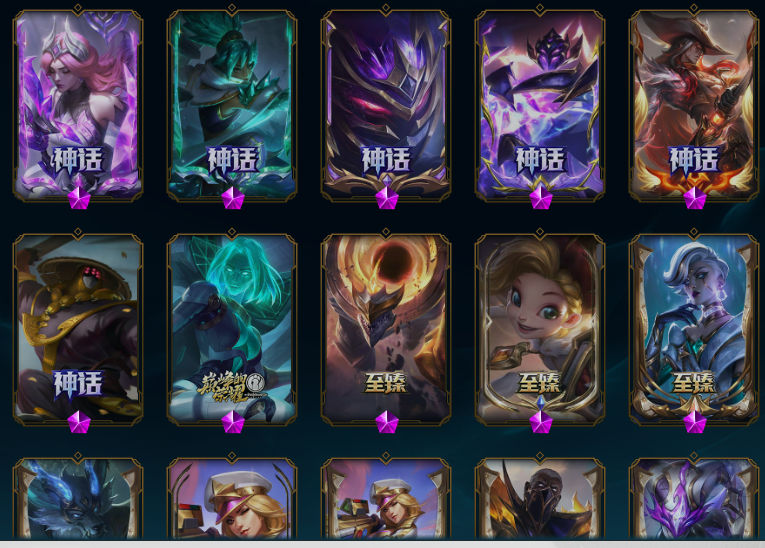Click the gem below the teal-haired warrior card

pyautogui.click(x=233, y=199)
